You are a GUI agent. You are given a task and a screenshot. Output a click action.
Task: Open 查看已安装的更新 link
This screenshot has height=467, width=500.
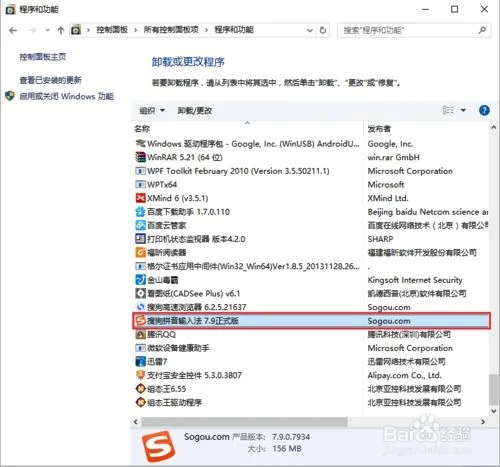pyautogui.click(x=50, y=80)
